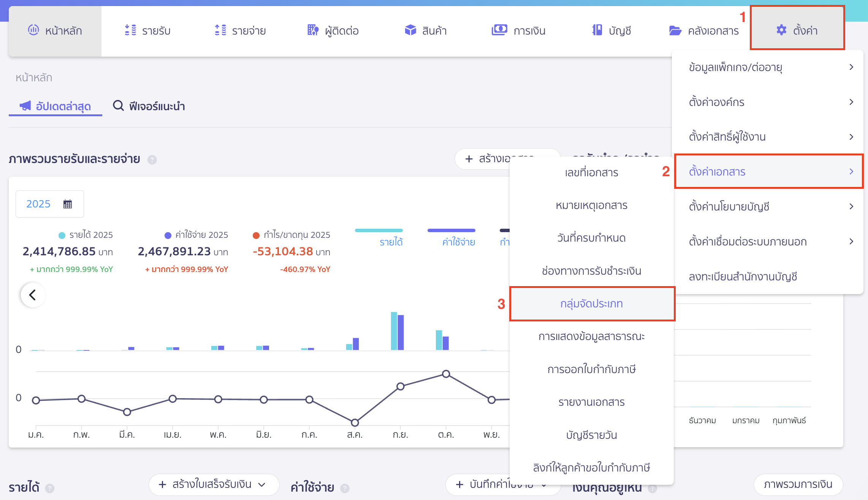Click the ภาพรวมการเงิน button
This screenshot has width=868, height=500.
click(x=796, y=484)
